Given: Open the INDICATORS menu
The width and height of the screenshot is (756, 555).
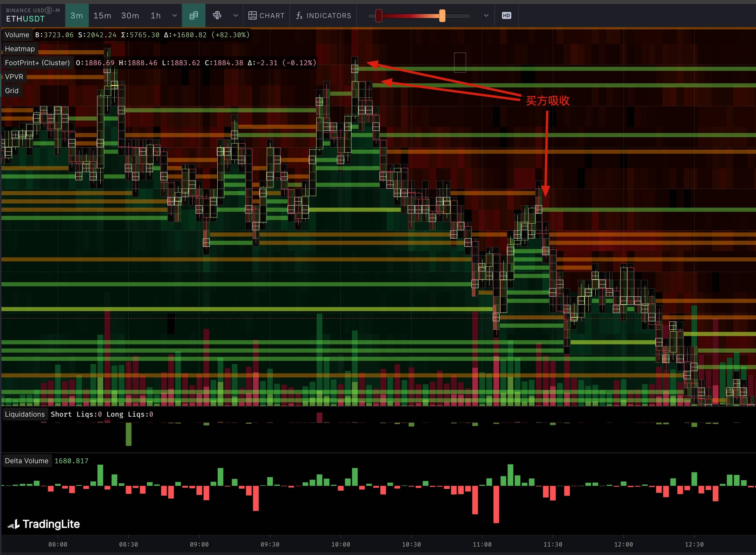Looking at the screenshot, I should click(324, 15).
